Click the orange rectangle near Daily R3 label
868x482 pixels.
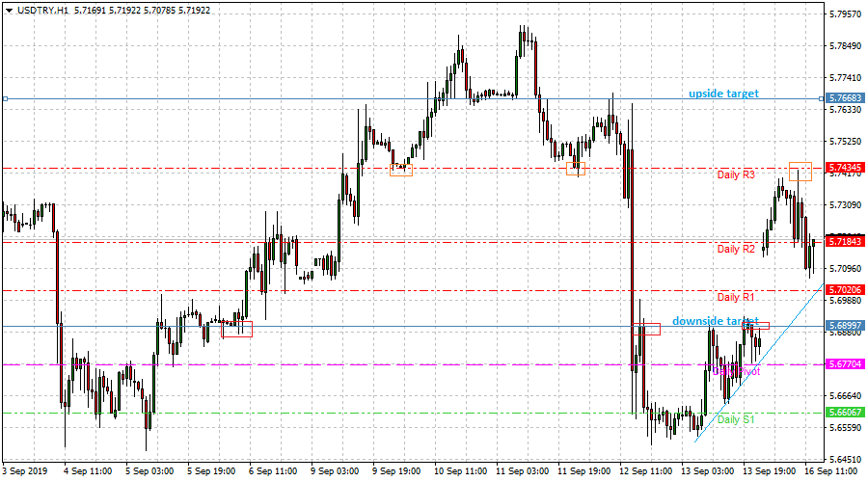click(x=800, y=172)
